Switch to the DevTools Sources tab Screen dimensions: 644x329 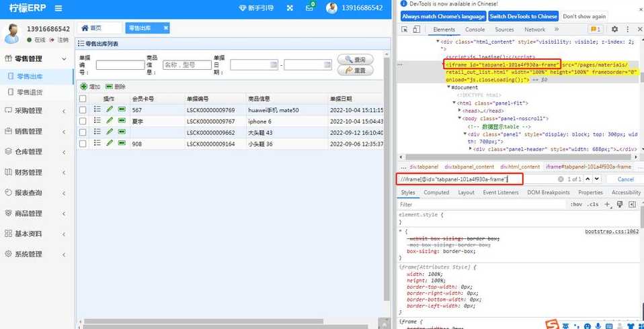coord(504,30)
